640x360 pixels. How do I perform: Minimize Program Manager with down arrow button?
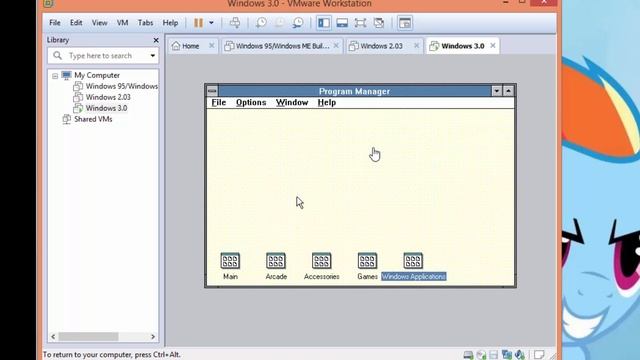point(496,91)
